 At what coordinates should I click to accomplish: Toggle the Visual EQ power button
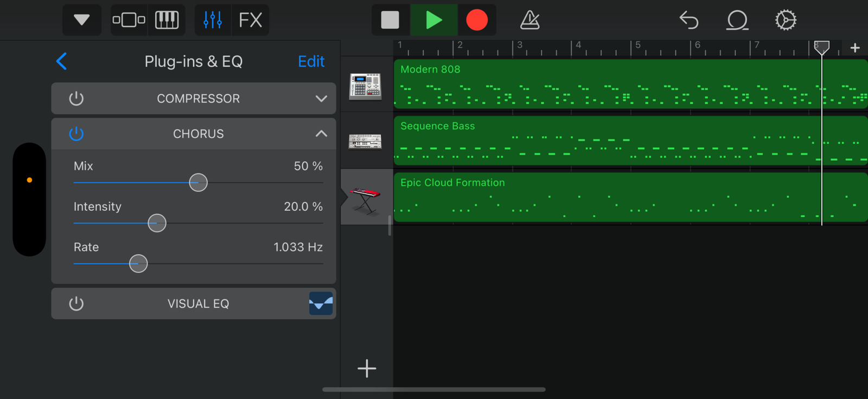pos(76,304)
